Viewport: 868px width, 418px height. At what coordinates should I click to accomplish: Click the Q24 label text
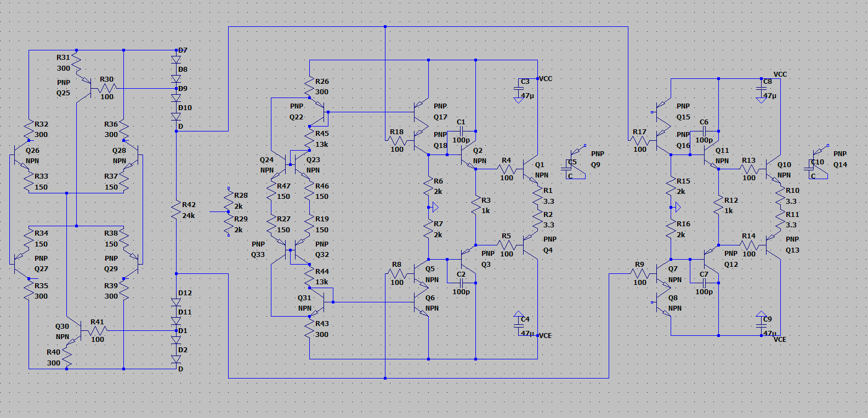coord(266,159)
